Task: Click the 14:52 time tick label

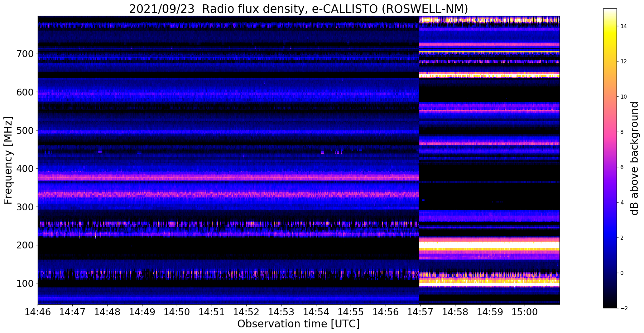Action: [x=247, y=312]
